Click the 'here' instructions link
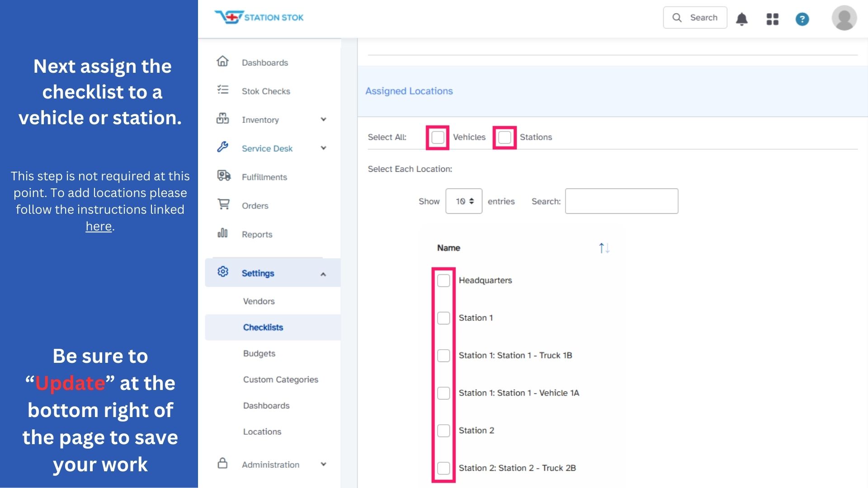This screenshot has height=488, width=868. pos(99,226)
